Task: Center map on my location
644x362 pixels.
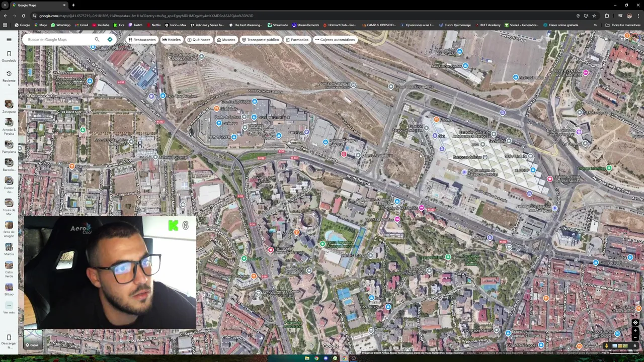Action: coord(635,323)
